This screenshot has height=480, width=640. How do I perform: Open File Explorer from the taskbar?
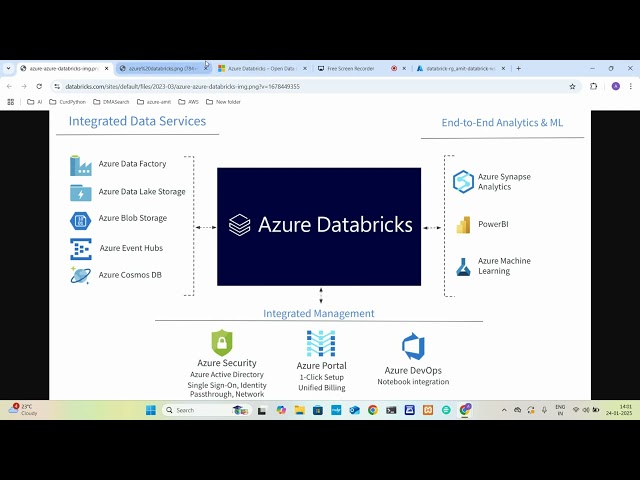[300, 410]
